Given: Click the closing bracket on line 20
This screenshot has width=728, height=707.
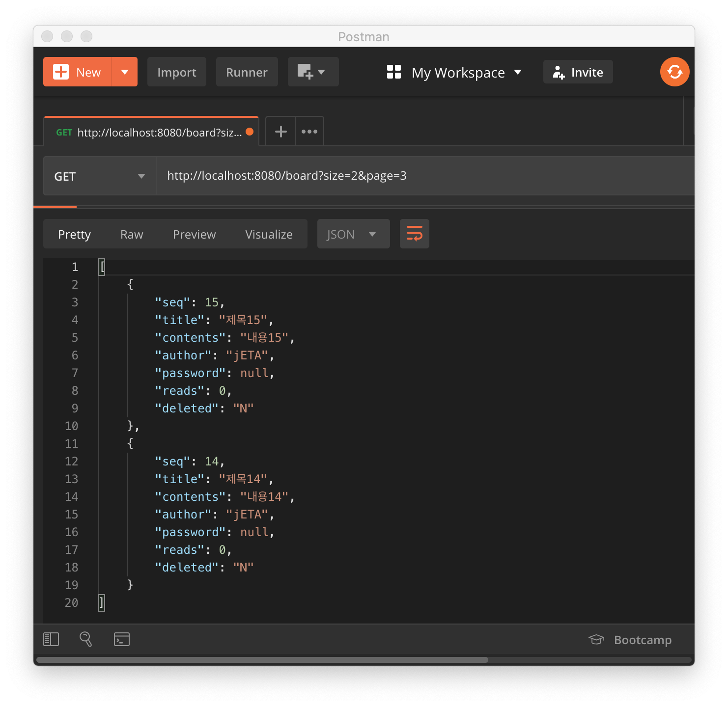Looking at the screenshot, I should (x=102, y=602).
